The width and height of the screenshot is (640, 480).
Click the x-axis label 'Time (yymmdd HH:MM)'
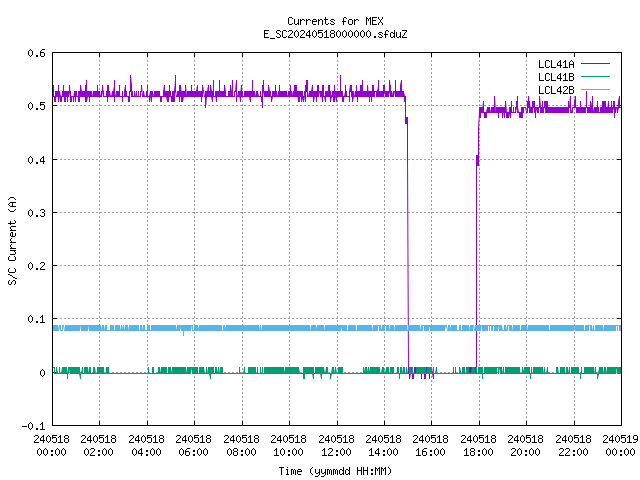(x=335, y=471)
